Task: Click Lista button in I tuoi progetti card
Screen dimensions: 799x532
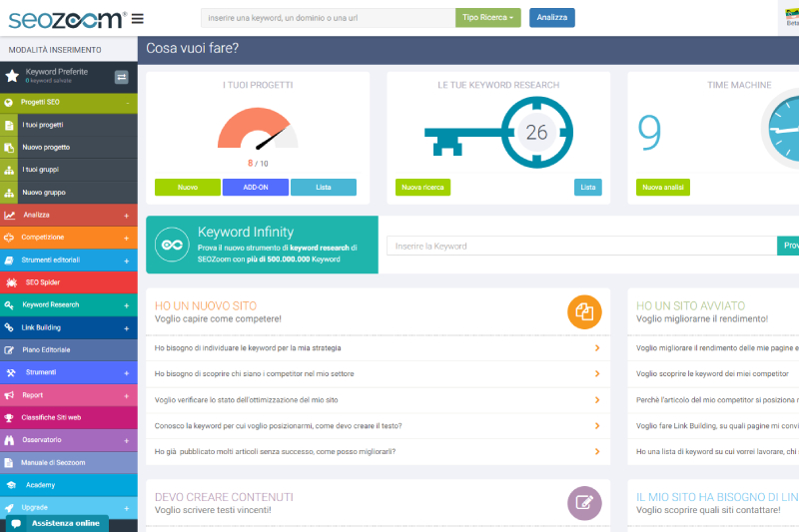Action: (x=323, y=188)
